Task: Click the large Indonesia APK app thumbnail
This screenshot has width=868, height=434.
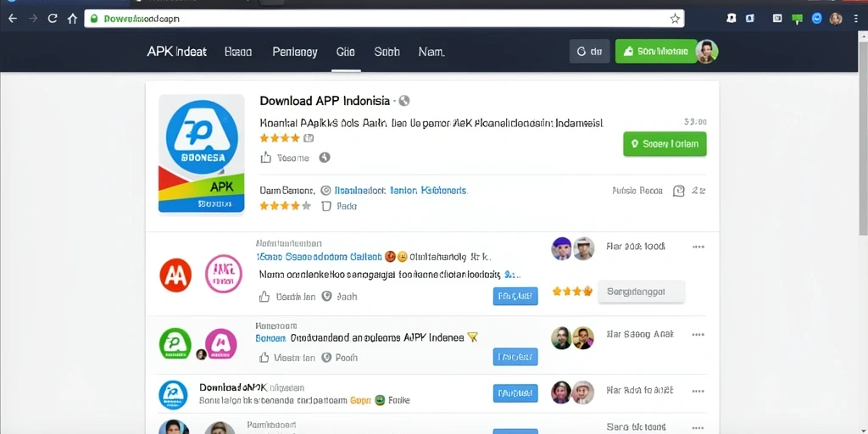Action: [202, 153]
